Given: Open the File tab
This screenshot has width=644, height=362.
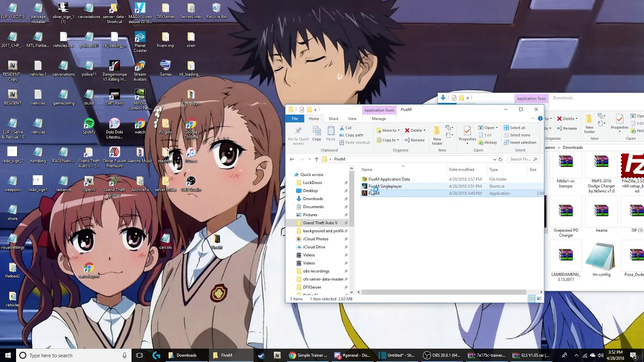Looking at the screenshot, I should pos(295,119).
